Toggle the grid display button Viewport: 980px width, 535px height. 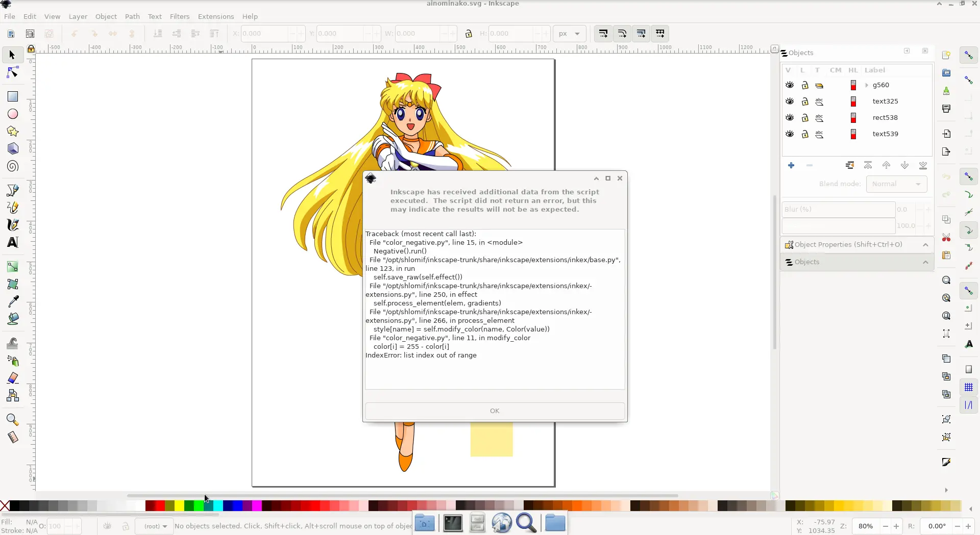point(969,387)
